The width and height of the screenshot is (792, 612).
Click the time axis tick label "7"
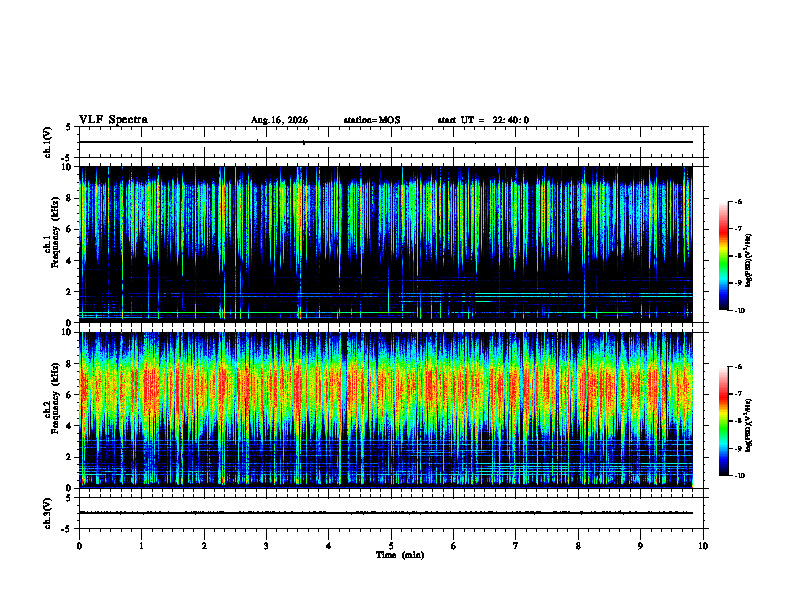pos(516,546)
